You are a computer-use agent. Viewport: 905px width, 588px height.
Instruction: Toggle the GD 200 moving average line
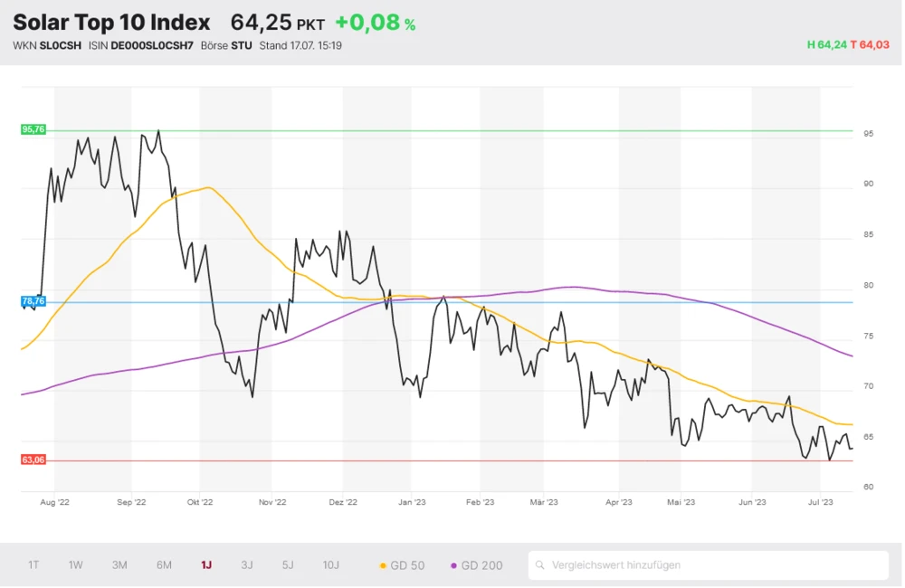476,565
